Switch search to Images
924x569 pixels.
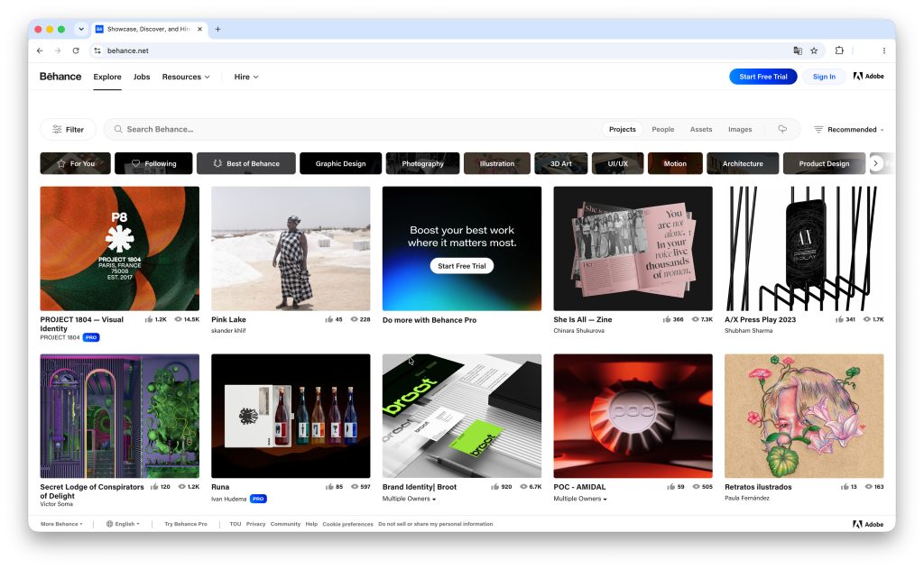point(740,129)
